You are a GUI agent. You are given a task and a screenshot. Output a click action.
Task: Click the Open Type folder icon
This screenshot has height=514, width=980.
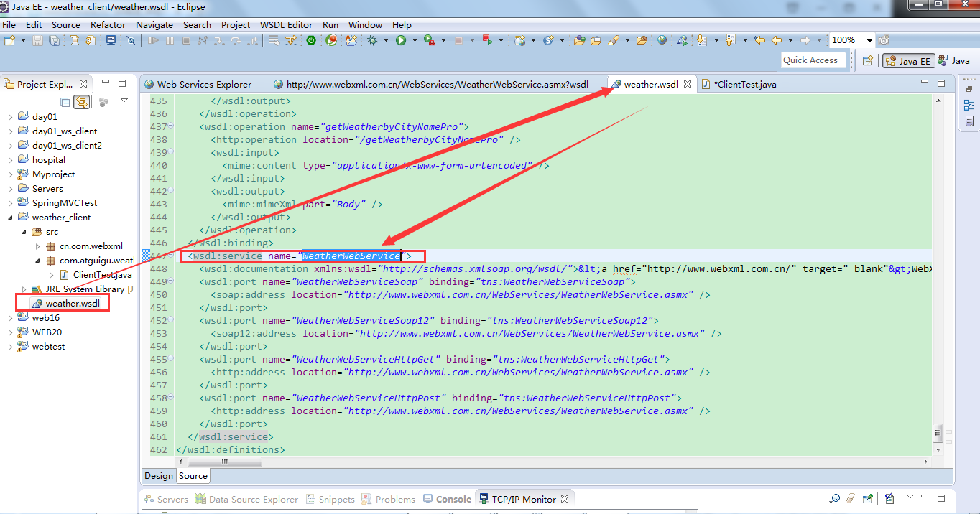(579, 41)
